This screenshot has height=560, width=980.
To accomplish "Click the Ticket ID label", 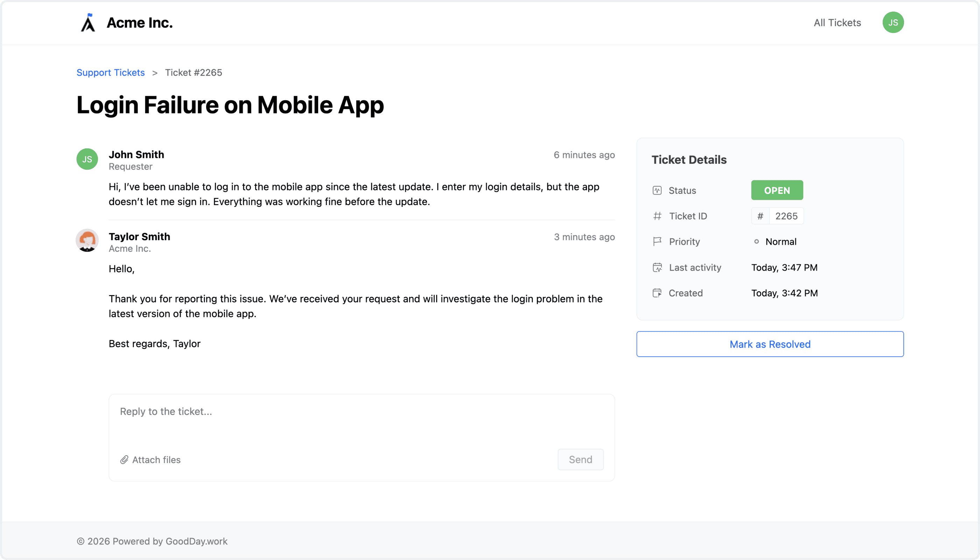I will coord(688,216).
